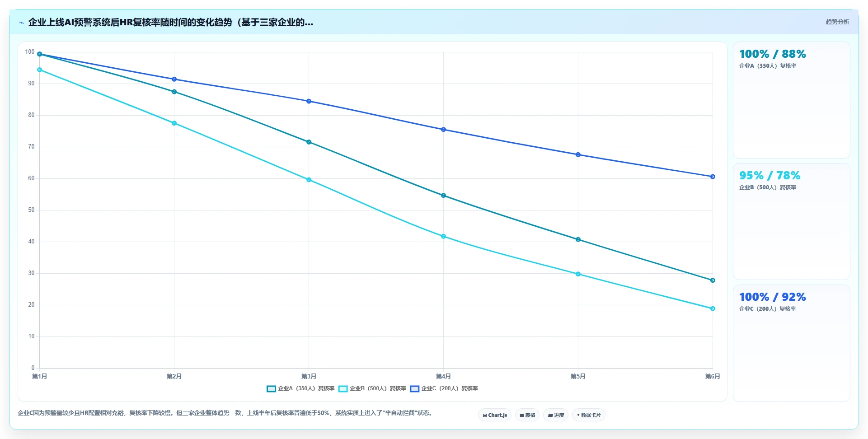The width and height of the screenshot is (868, 439).
Task: Click the 95% / 78% value in the 企业B card
Action: [x=770, y=176]
